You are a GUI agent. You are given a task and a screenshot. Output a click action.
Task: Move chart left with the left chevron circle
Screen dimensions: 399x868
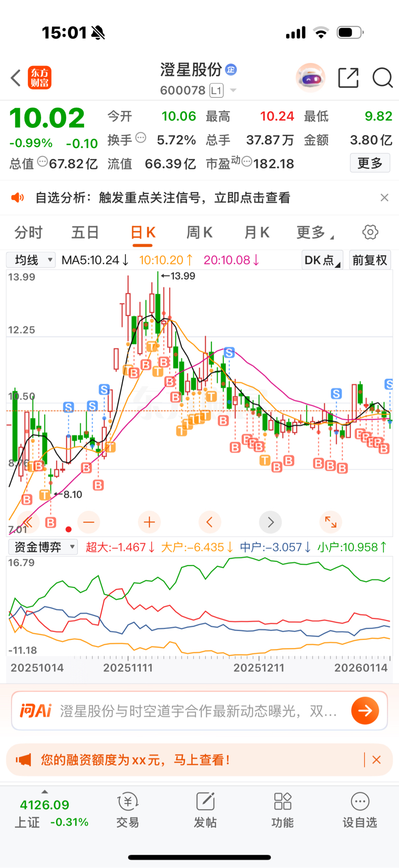pos(210,522)
